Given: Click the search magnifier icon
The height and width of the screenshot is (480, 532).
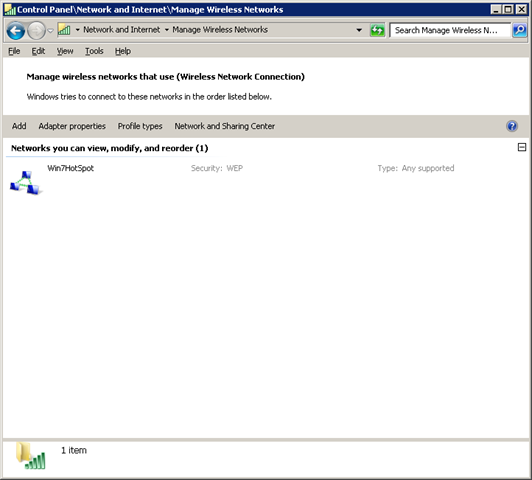Looking at the screenshot, I should click(519, 30).
